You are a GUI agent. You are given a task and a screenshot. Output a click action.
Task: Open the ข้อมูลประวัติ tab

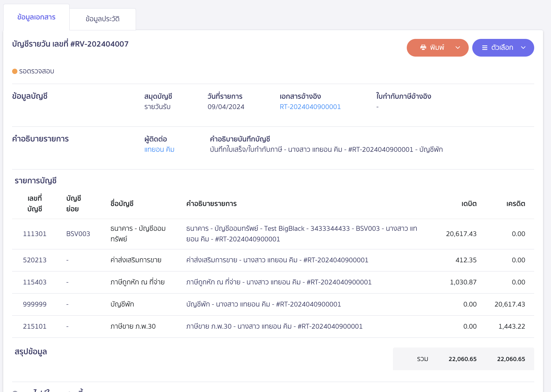tap(103, 19)
